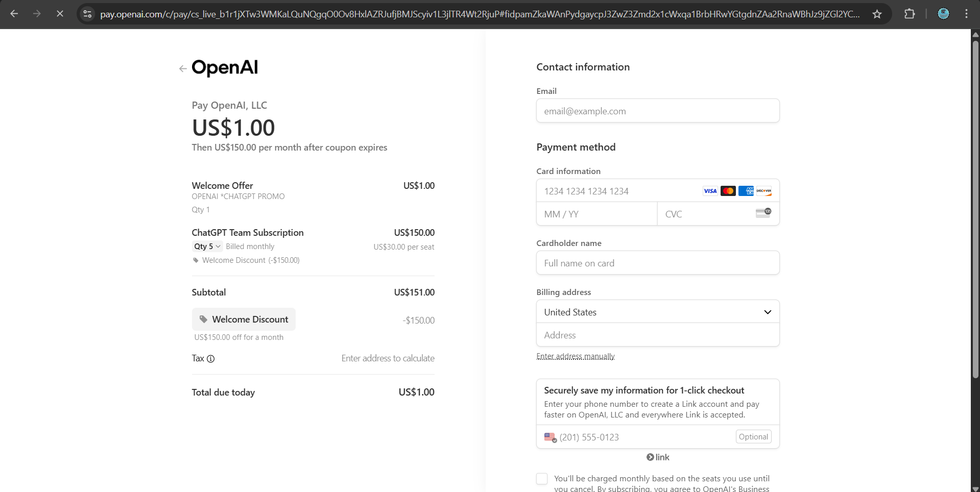Click the 'Optional' label in phone field
980x492 pixels.
(x=753, y=437)
